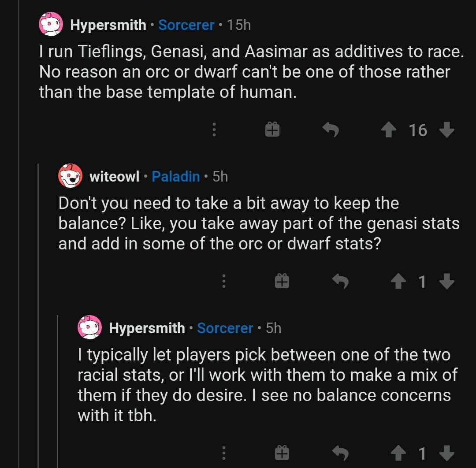This screenshot has width=476, height=468.
Task: Award Hypersmith's last reply
Action: pos(282,453)
